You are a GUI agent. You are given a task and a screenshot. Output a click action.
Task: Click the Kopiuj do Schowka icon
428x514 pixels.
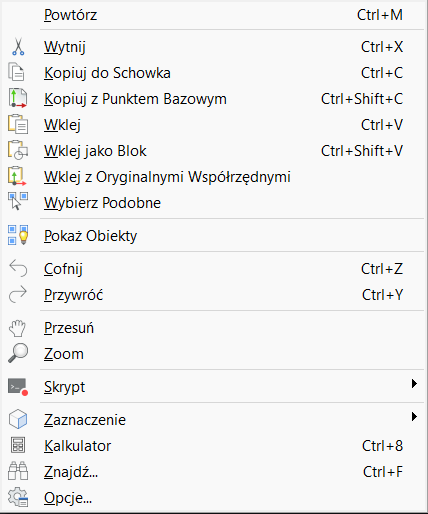pyautogui.click(x=17, y=72)
